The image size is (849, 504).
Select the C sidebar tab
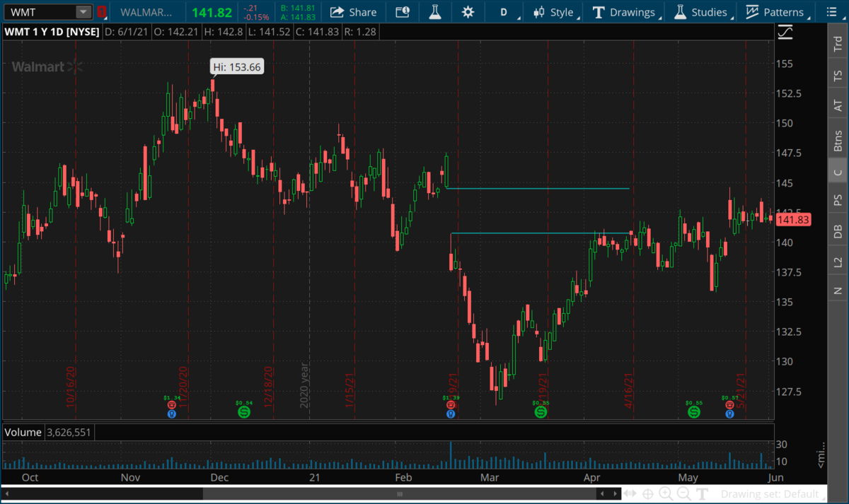pyautogui.click(x=838, y=172)
